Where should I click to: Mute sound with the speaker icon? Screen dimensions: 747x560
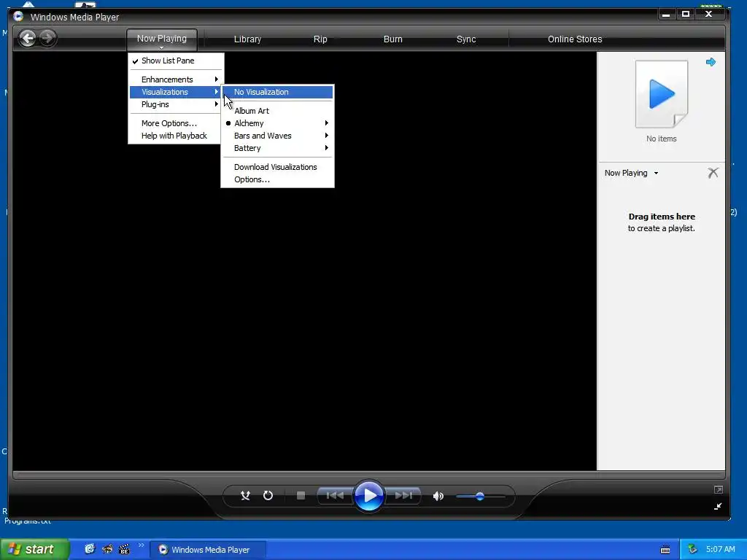coord(438,496)
